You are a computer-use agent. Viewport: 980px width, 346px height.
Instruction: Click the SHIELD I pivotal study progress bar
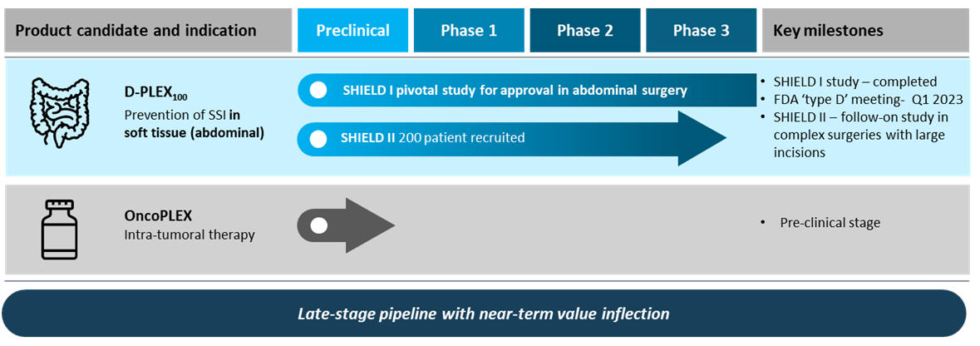(x=527, y=91)
